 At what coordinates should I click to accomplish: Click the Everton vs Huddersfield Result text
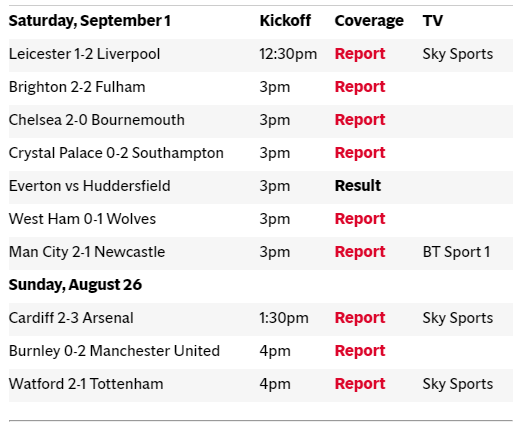358,186
